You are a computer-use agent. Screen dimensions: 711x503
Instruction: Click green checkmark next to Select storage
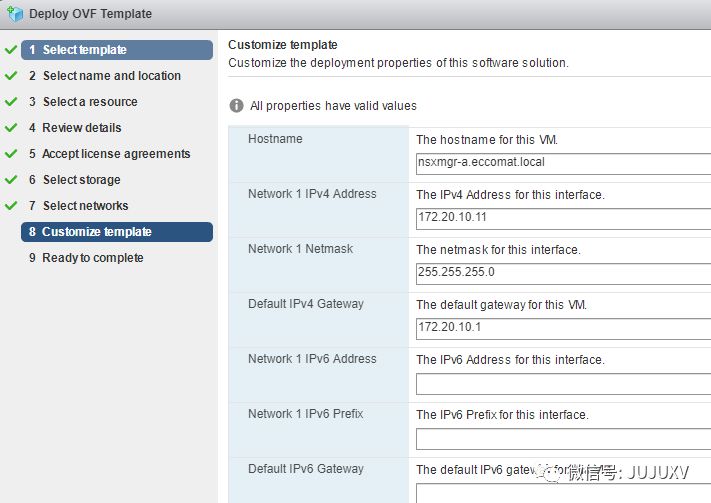click(x=11, y=180)
